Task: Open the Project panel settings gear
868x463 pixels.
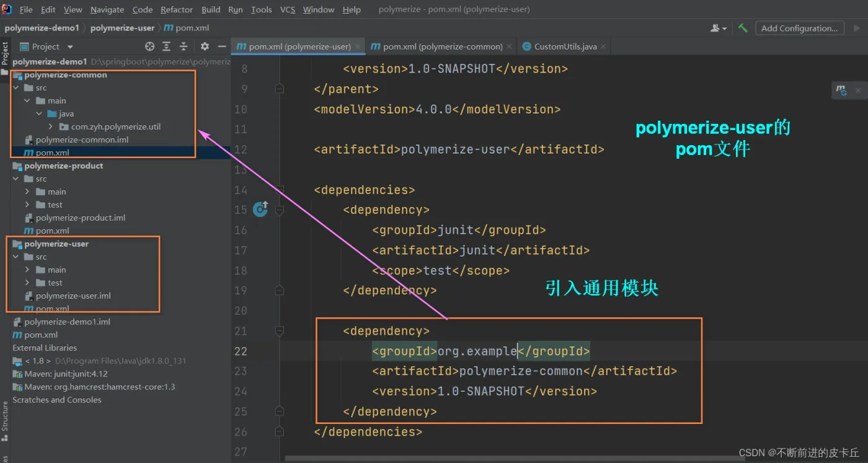Action: (x=205, y=46)
